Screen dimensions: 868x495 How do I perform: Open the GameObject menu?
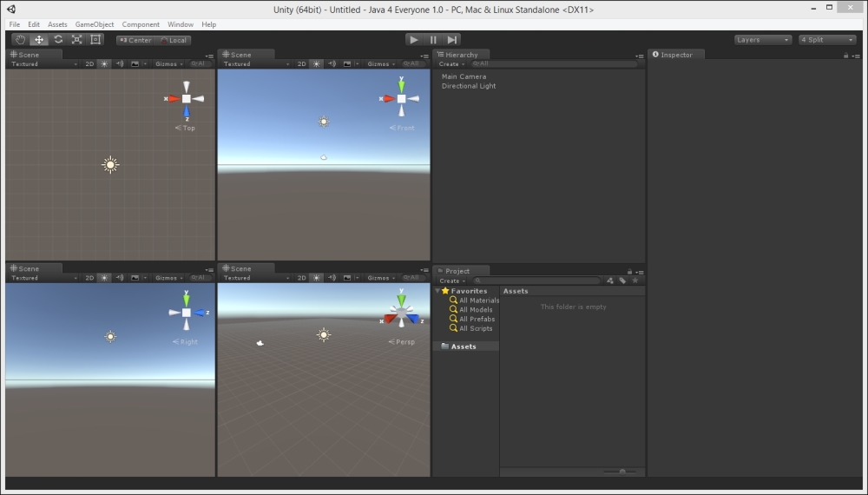pyautogui.click(x=95, y=24)
